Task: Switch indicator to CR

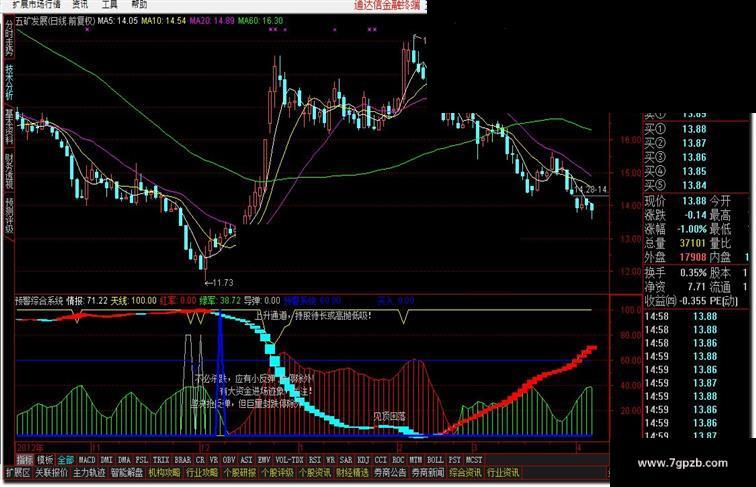Action: tap(200, 460)
